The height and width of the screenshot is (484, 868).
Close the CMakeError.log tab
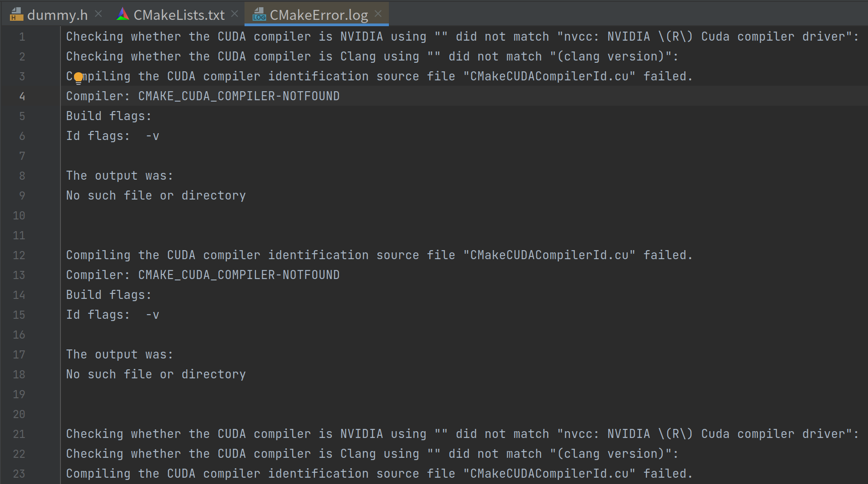click(378, 14)
